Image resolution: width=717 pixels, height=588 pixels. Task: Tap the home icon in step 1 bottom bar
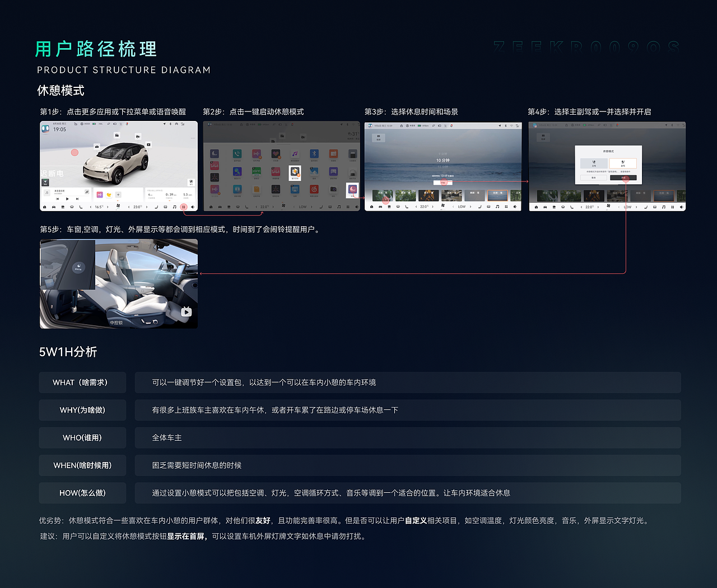point(44,207)
